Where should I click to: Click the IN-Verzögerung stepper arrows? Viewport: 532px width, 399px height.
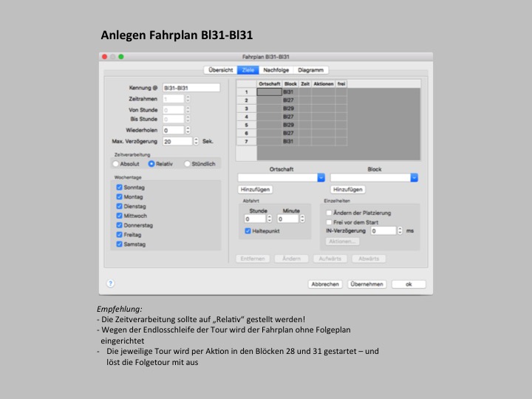400,231
